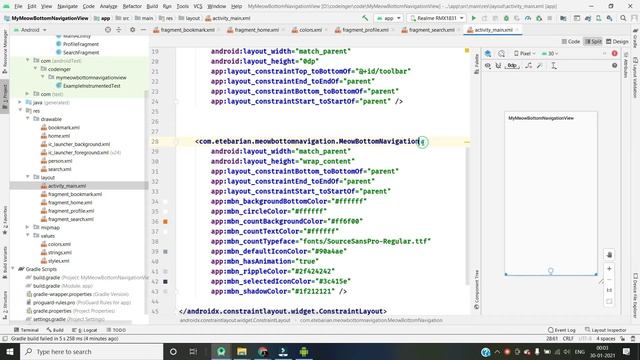Open the TODO tool window
The height and width of the screenshot is (360, 640).
pyautogui.click(x=116, y=330)
